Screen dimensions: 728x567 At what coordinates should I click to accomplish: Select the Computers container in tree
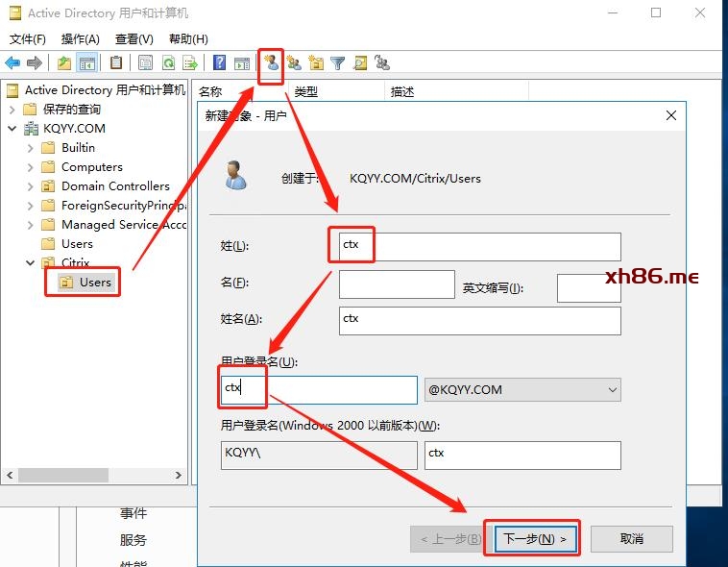point(91,167)
